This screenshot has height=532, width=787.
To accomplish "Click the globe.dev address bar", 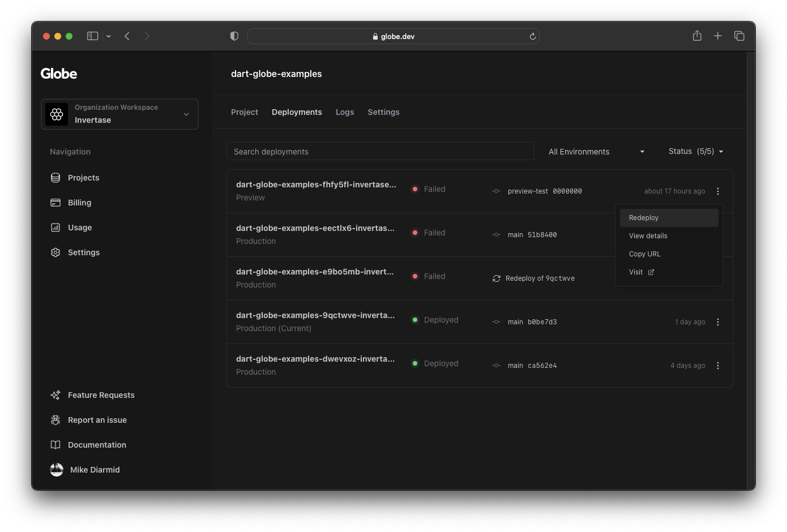I will [394, 36].
